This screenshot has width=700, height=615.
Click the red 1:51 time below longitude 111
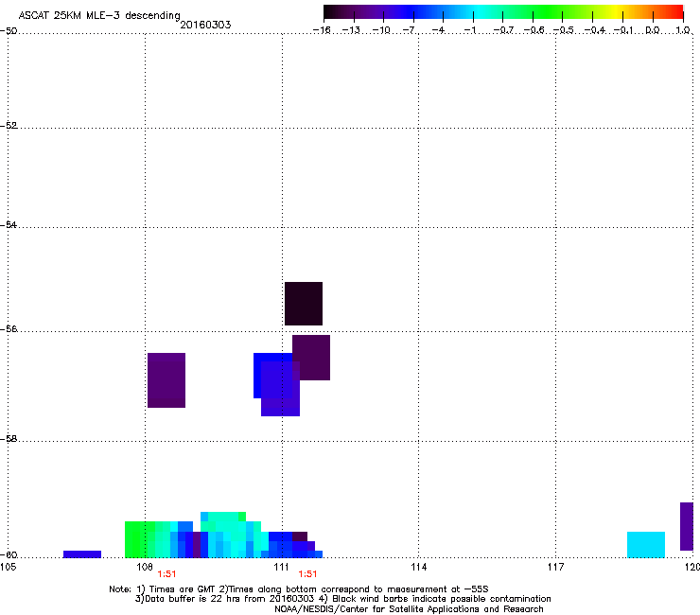pyautogui.click(x=307, y=574)
